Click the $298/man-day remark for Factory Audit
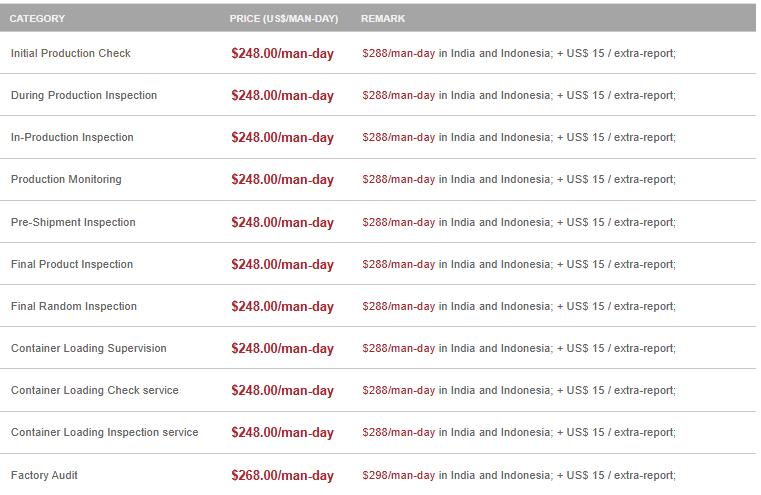 click(x=399, y=475)
